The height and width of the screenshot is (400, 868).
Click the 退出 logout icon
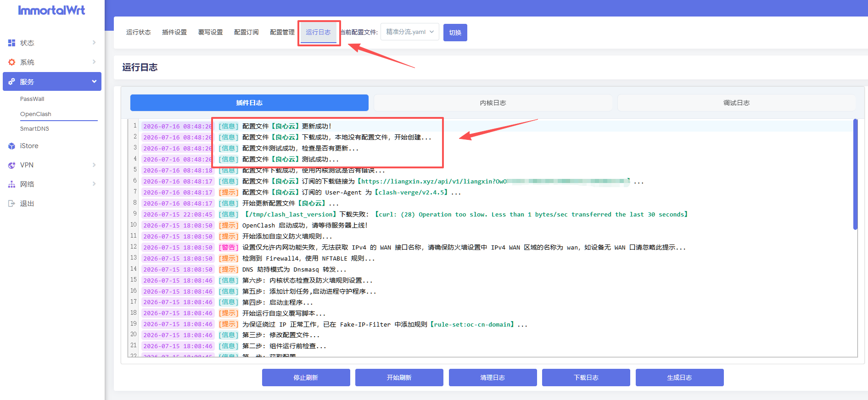pos(12,204)
